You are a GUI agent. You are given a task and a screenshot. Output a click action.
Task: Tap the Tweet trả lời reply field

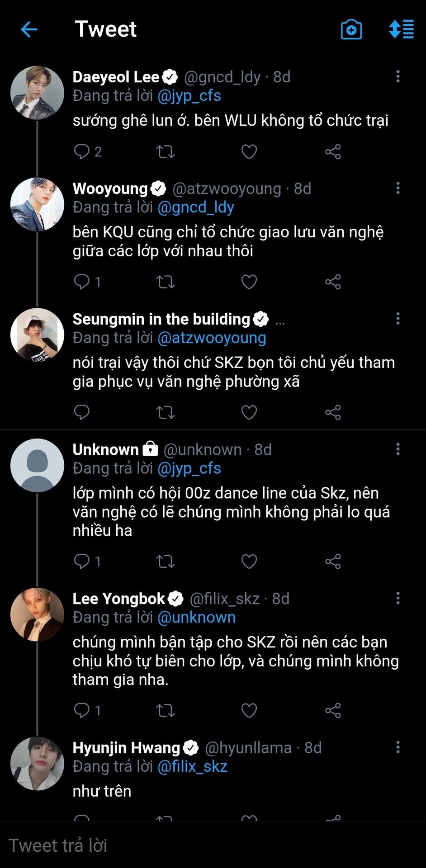coord(181,845)
